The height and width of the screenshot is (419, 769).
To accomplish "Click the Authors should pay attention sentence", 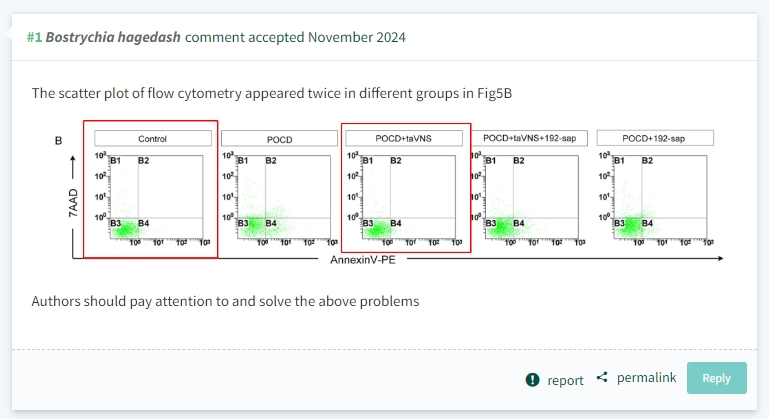I will [226, 301].
